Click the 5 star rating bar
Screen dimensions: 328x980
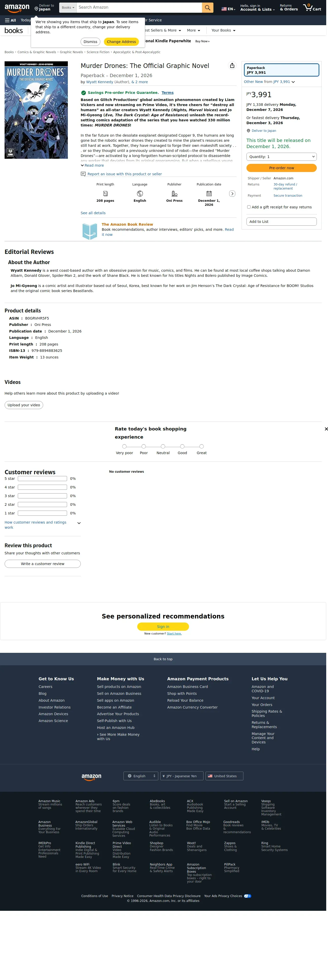click(x=43, y=479)
